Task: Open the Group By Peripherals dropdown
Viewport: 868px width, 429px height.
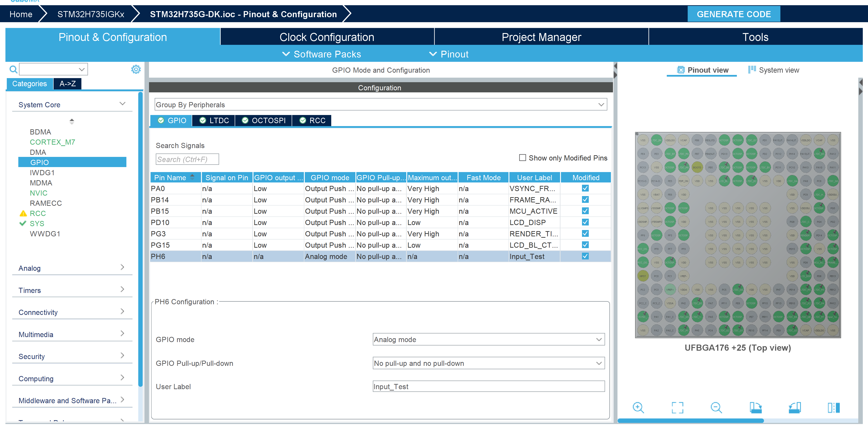Action: (x=381, y=105)
